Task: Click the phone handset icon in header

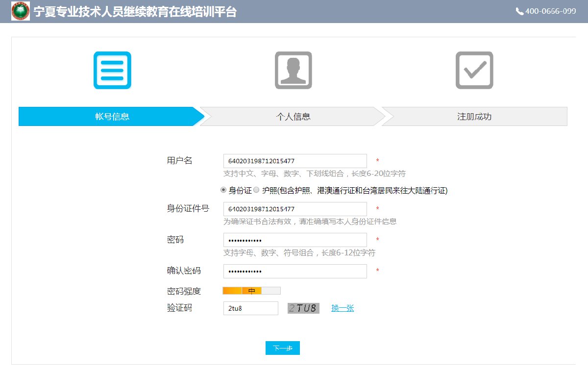Action: coord(519,11)
